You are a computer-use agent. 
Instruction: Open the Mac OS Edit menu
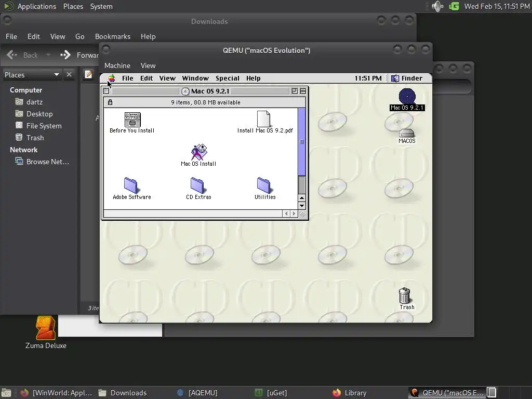(147, 78)
